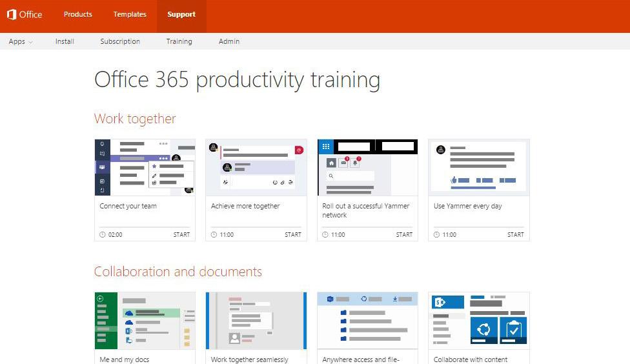Click the clock icon on Connect your team
This screenshot has width=630, height=364.
(103, 235)
